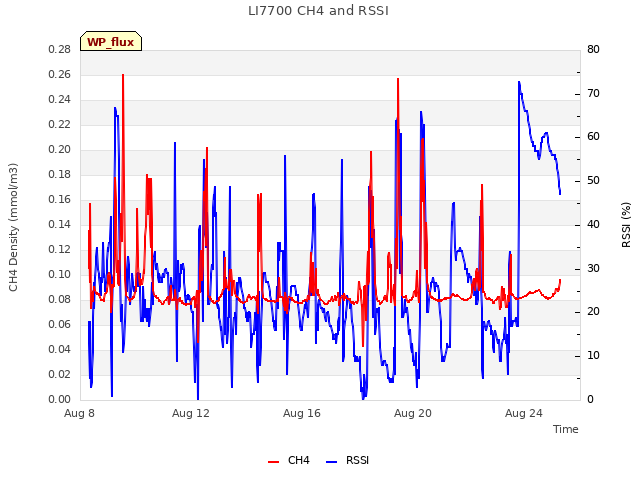Click the 0.02 left axis tick label
640x480 pixels.
pos(59,374)
